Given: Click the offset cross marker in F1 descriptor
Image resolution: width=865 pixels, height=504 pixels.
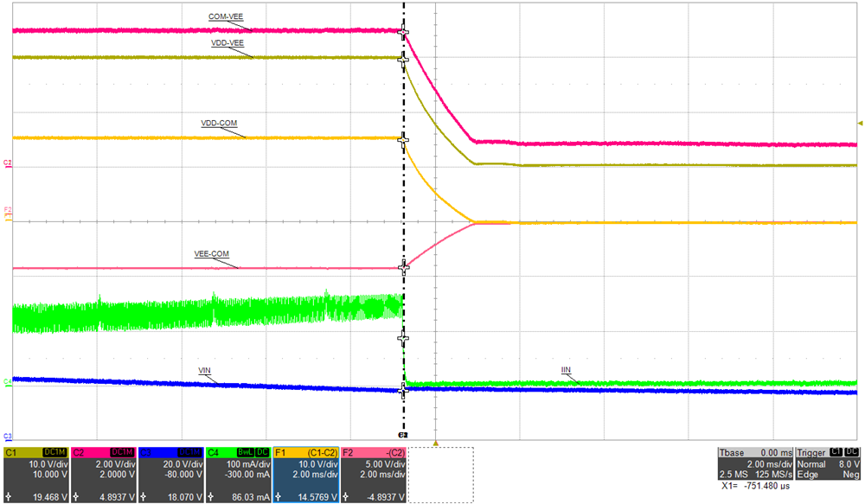Looking at the screenshot, I should (279, 494).
